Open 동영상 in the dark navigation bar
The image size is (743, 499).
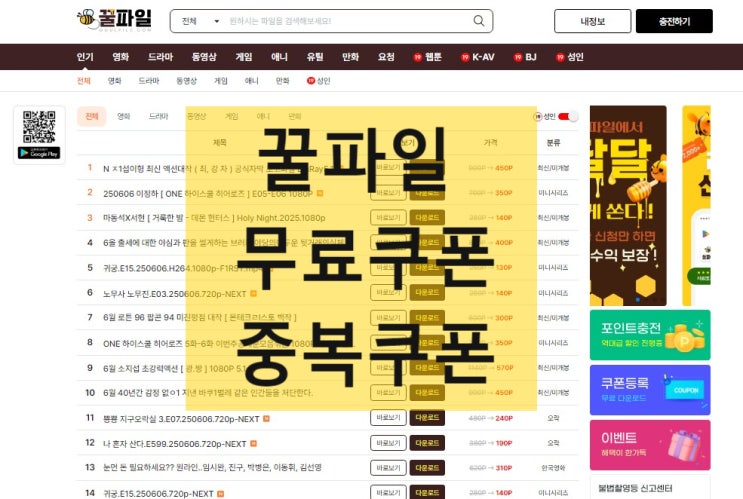(204, 57)
